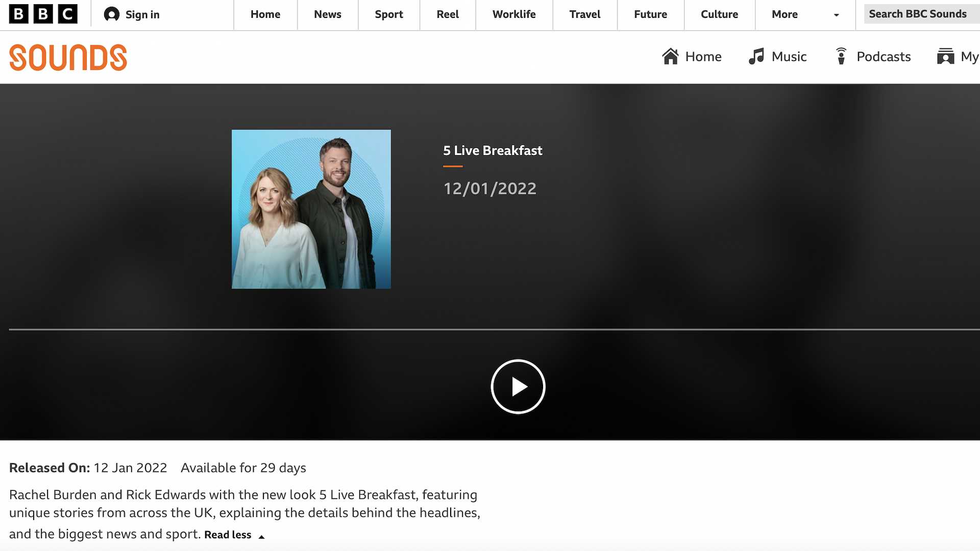The image size is (980, 551).
Task: Click the Sign in account icon
Action: (111, 14)
